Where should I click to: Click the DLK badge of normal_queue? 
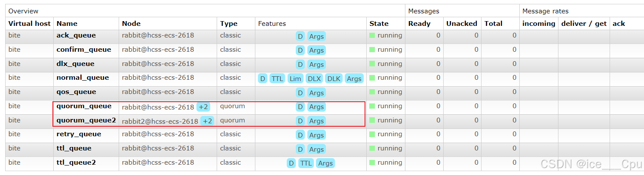coord(334,78)
